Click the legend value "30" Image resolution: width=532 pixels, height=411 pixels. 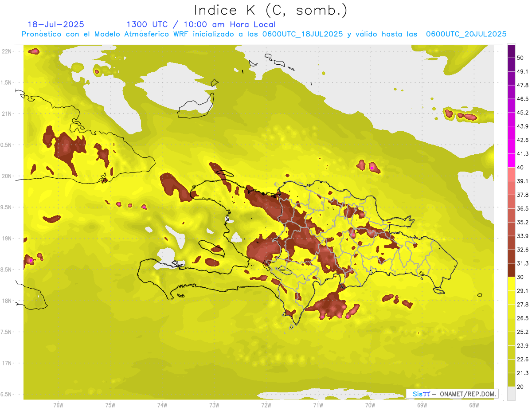click(x=521, y=277)
